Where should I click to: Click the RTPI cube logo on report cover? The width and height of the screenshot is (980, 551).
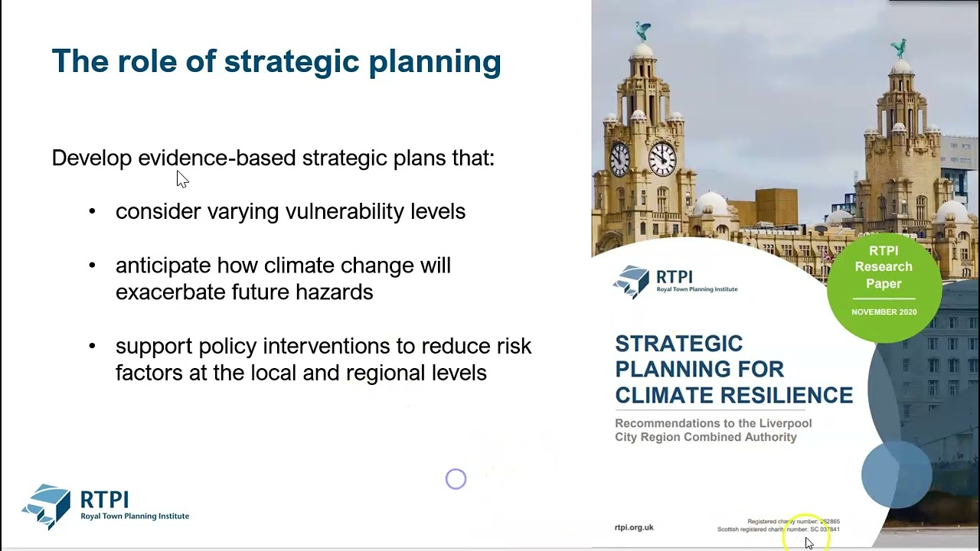coord(631,282)
